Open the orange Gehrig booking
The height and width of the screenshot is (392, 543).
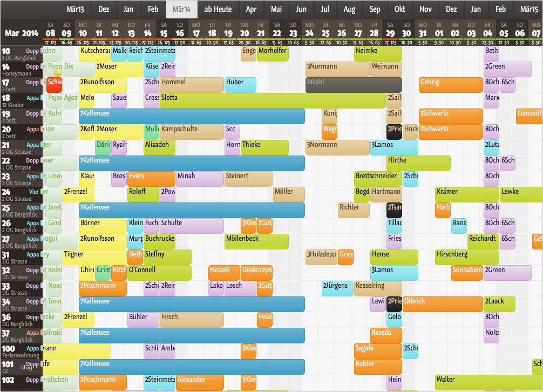[451, 85]
